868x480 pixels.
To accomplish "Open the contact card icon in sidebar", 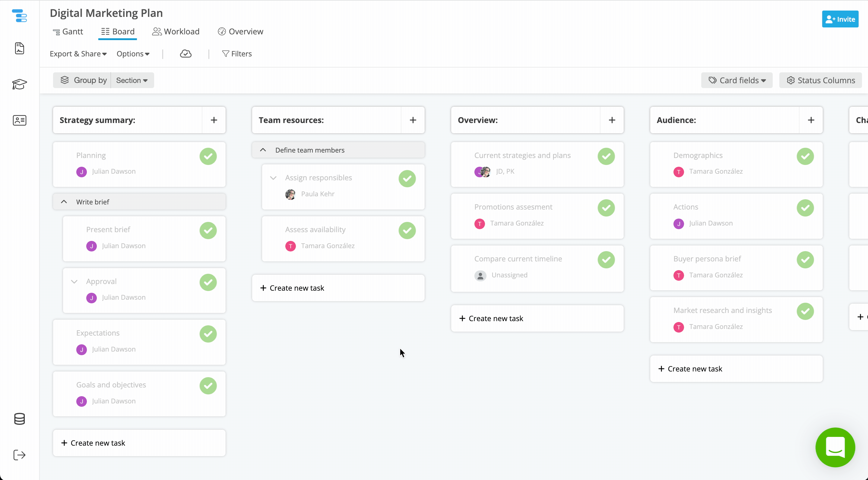I will [20, 120].
